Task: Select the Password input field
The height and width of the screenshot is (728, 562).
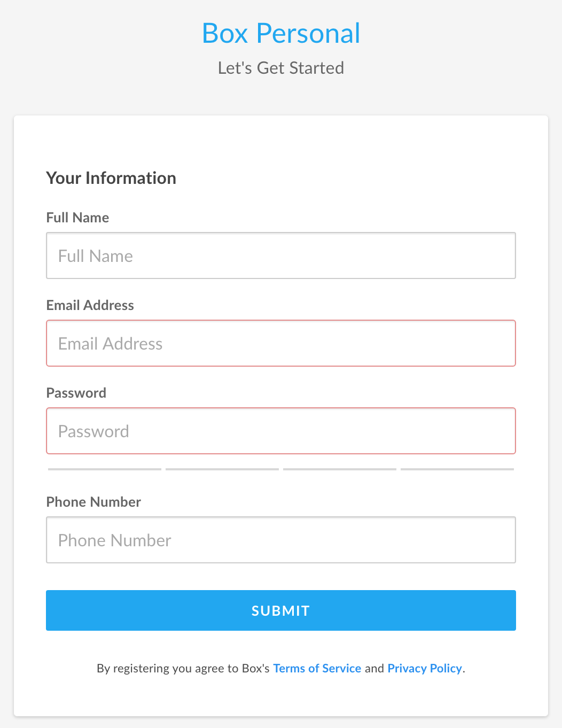Action: click(x=281, y=431)
